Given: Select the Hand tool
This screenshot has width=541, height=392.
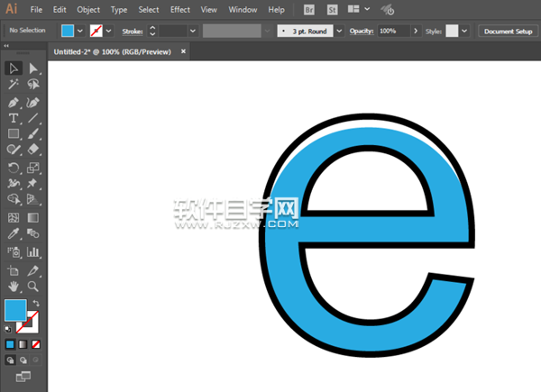Looking at the screenshot, I should click(14, 287).
